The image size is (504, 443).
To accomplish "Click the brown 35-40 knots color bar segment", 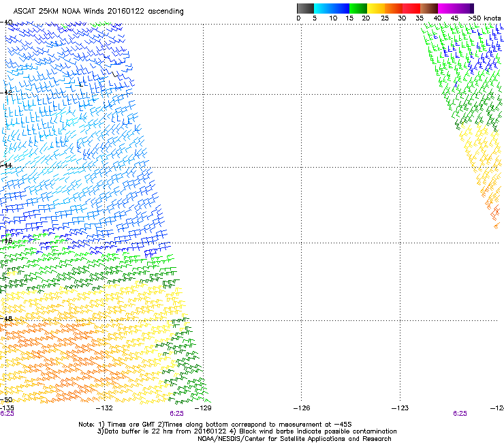I will (429, 8).
